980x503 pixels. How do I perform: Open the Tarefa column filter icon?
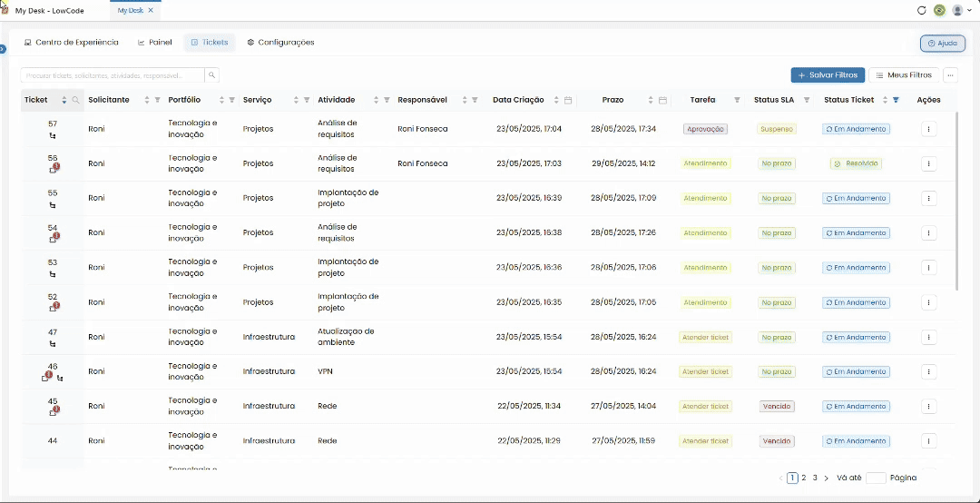pos(737,100)
